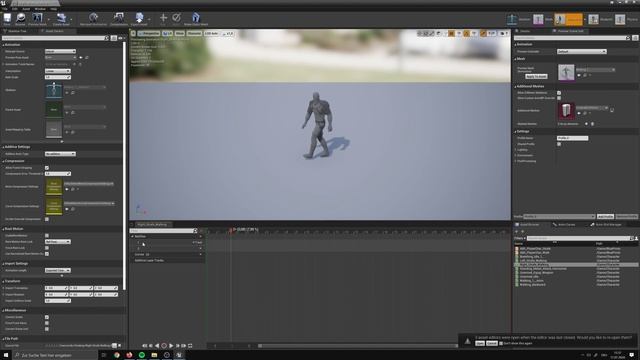Collapse the Additional Meshes section
Image resolution: width=640 pixels, height=360 pixels.
click(x=516, y=87)
